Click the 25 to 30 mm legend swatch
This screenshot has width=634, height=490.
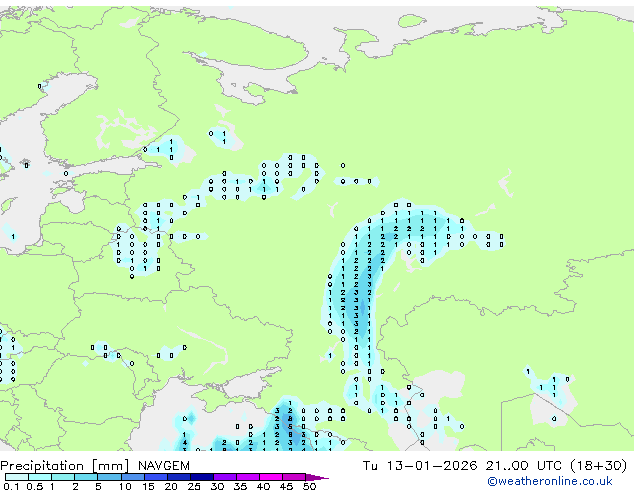[x=201, y=477]
